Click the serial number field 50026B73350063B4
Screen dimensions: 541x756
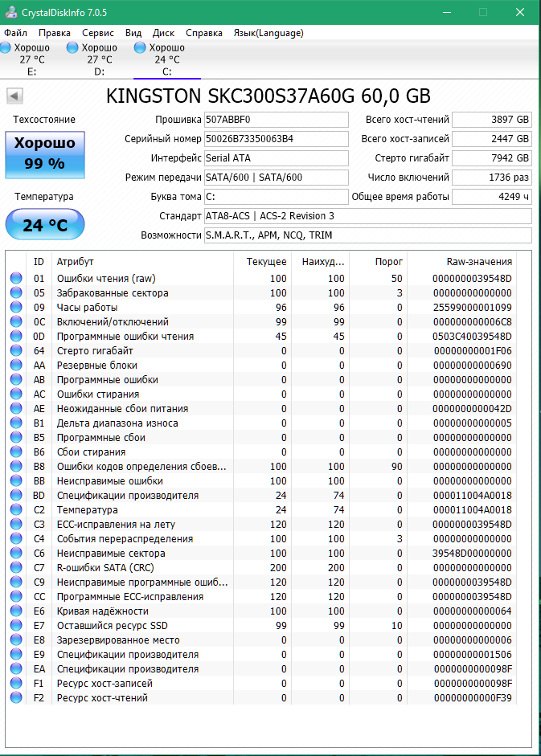pos(276,139)
